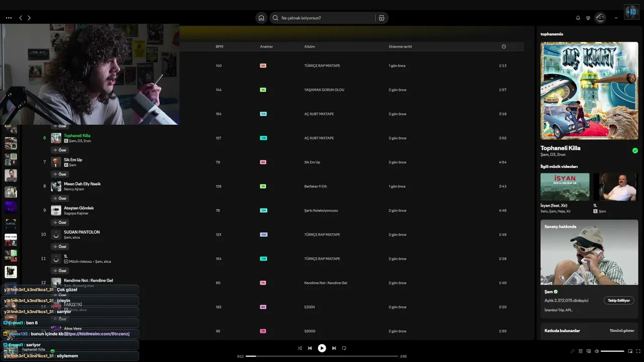Click Özel tag under Sik Em Up
644x362 pixels.
click(x=60, y=174)
